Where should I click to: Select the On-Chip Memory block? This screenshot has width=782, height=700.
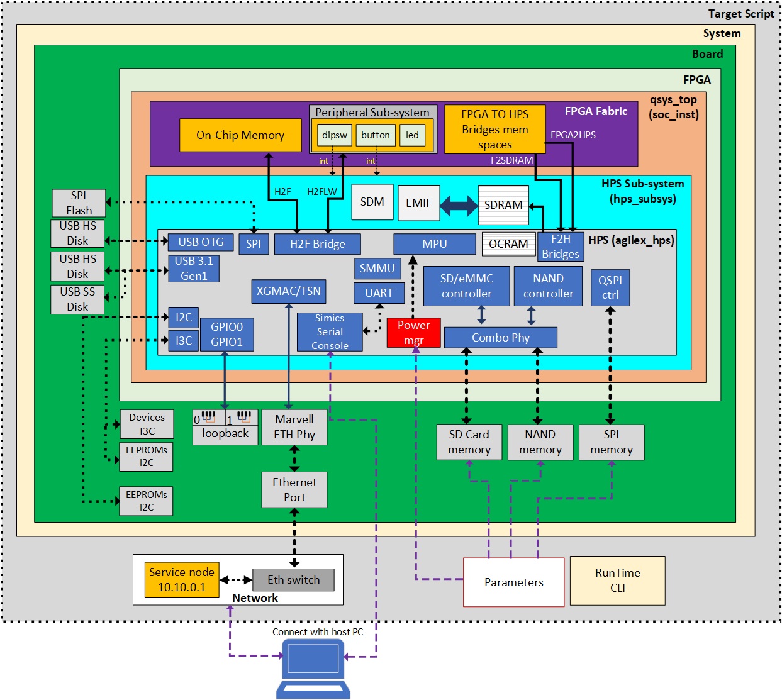click(240, 135)
